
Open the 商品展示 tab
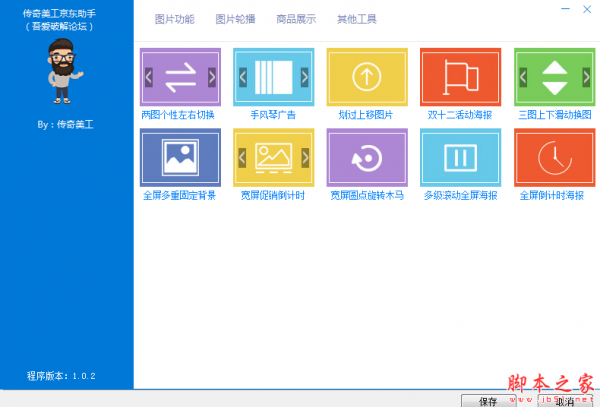click(x=296, y=19)
